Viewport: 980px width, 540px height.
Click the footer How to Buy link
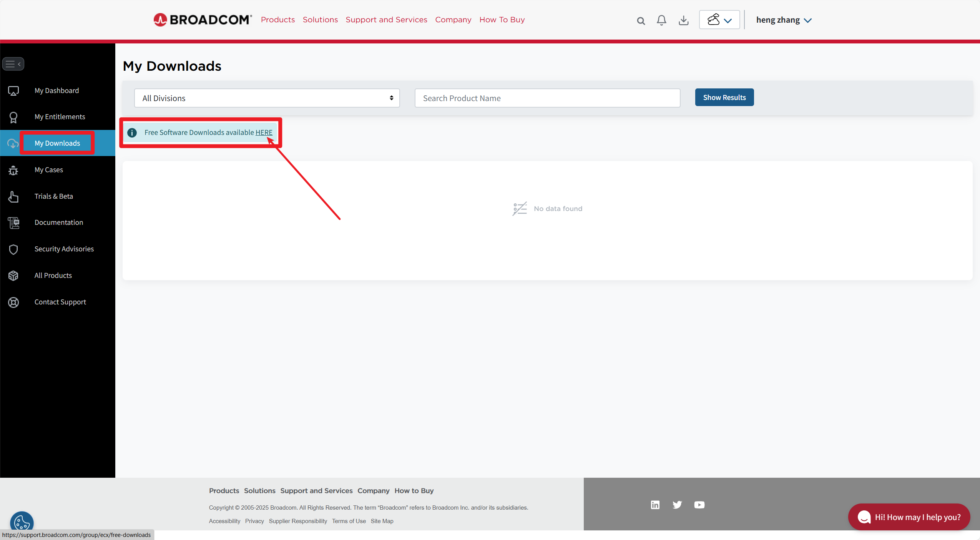point(414,491)
